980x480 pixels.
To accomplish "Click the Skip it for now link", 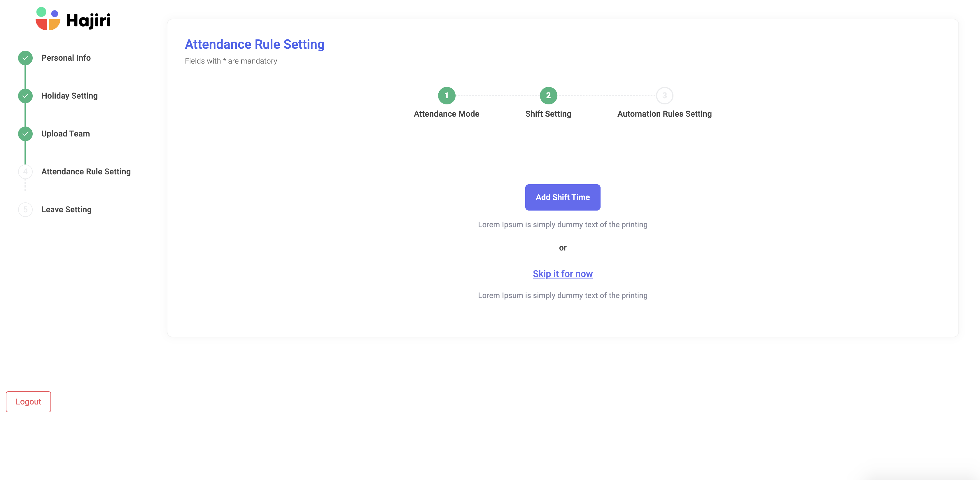I will (x=563, y=274).
